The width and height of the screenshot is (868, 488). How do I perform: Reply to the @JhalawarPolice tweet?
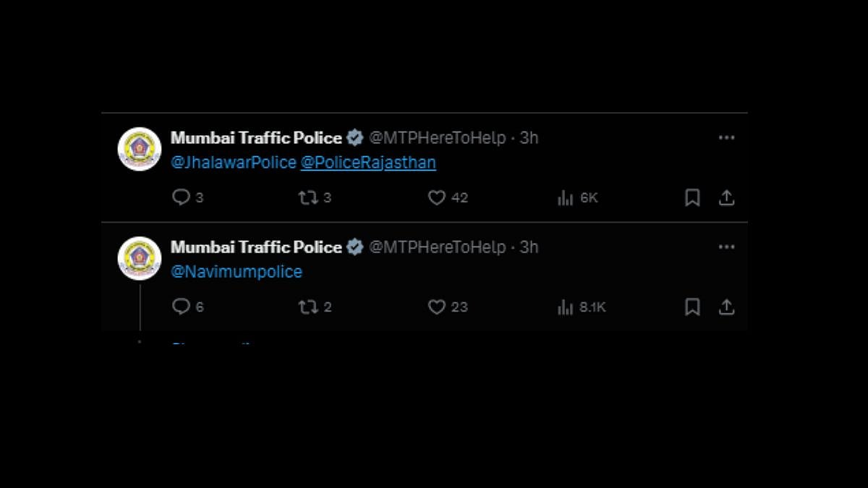pyautogui.click(x=181, y=197)
